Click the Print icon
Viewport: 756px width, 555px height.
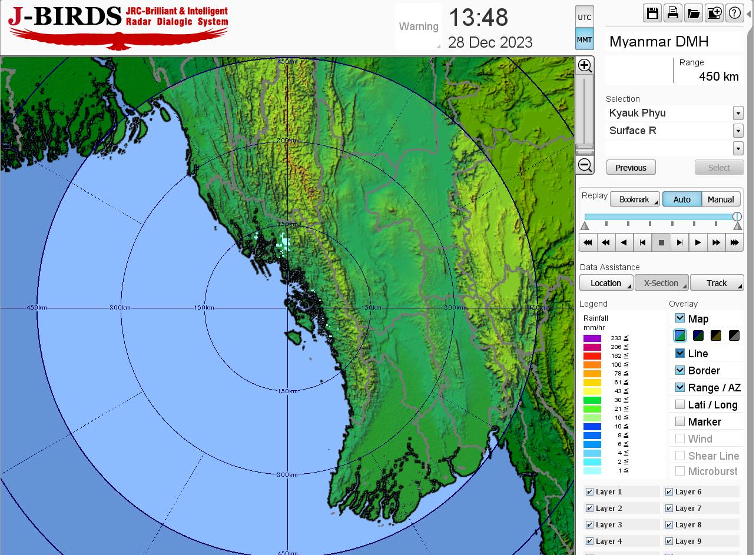pyautogui.click(x=673, y=13)
